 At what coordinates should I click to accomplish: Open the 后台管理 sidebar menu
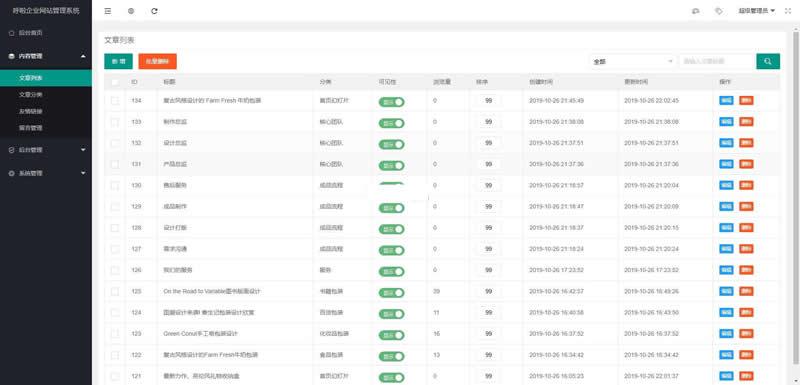(46, 150)
